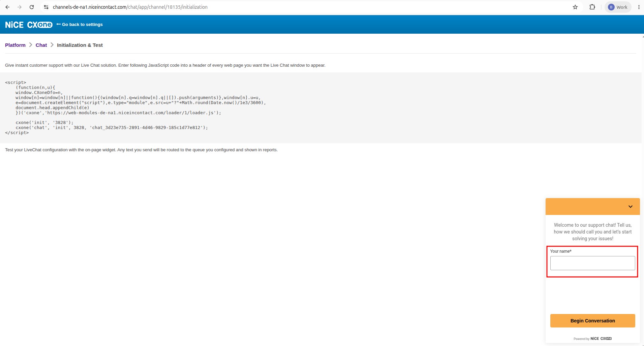Viewport: 644px width, 346px height.
Task: Click the Initialization & Test breadcrumb text
Action: click(80, 45)
